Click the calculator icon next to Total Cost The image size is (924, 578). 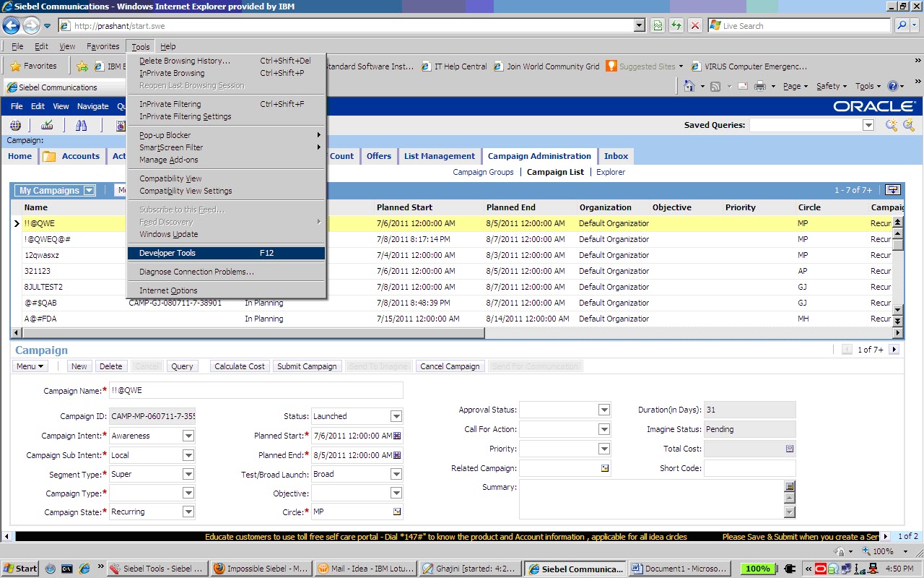[791, 448]
